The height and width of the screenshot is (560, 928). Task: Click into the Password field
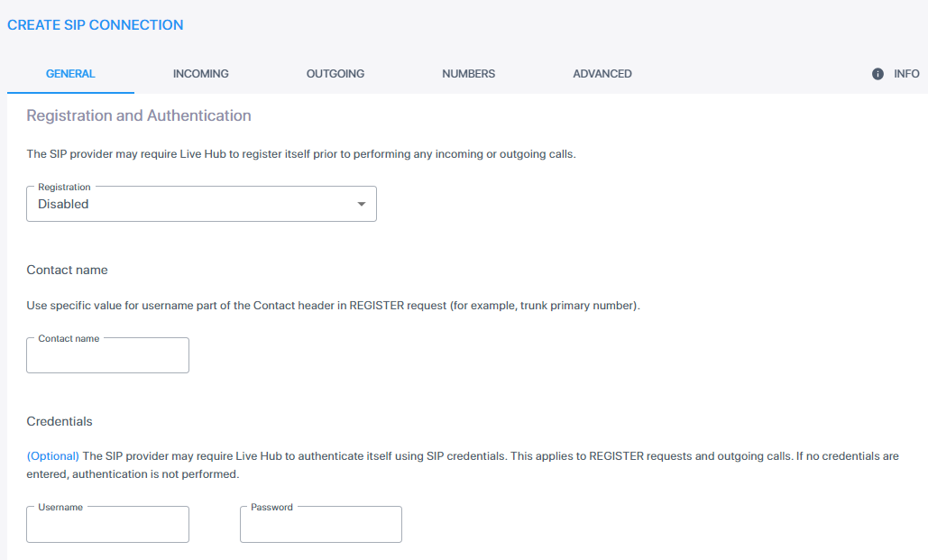click(x=321, y=524)
